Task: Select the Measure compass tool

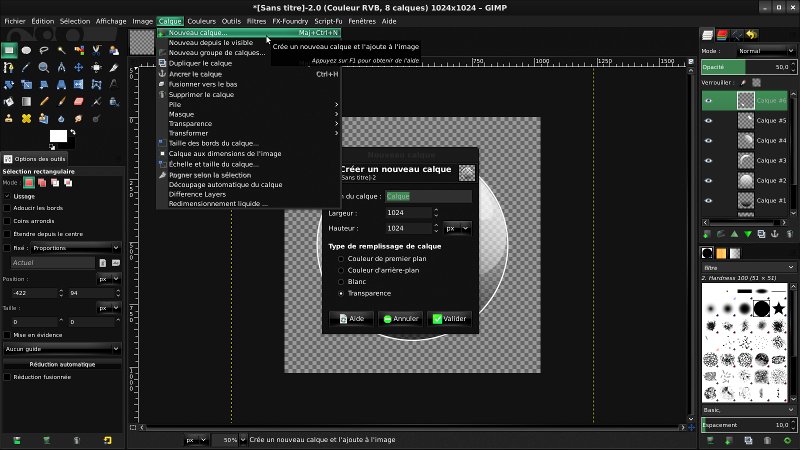Action: (61, 67)
